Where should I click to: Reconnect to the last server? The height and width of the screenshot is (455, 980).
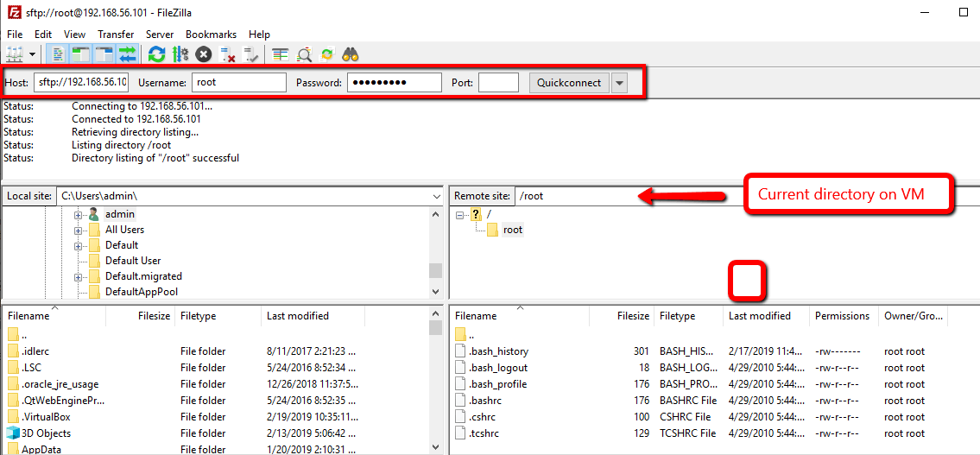click(250, 55)
